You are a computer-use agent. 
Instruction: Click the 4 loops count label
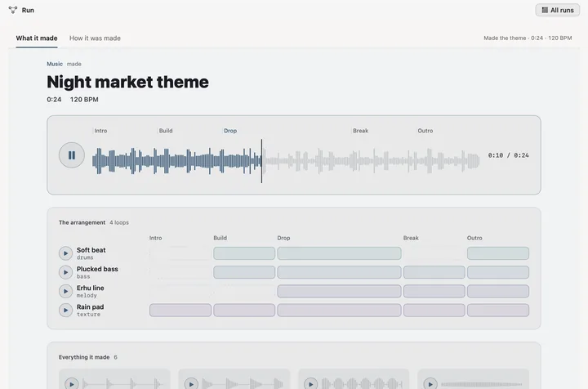point(119,222)
